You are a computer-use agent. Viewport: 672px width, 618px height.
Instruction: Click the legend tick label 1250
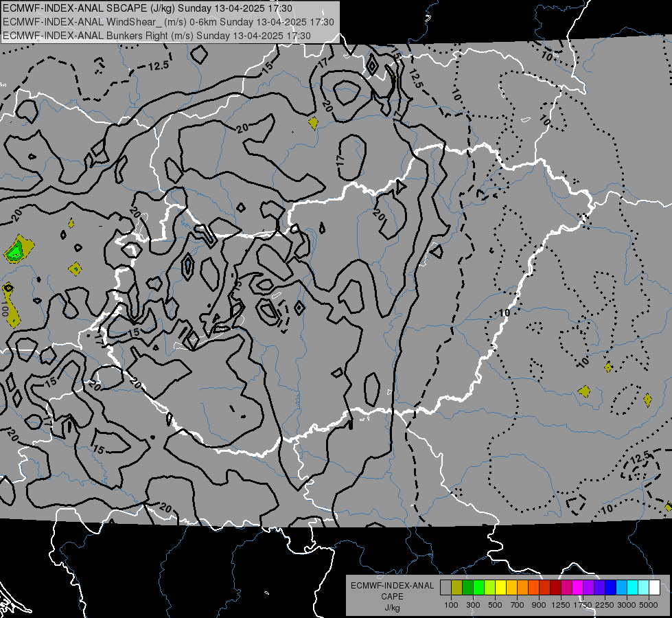click(561, 605)
